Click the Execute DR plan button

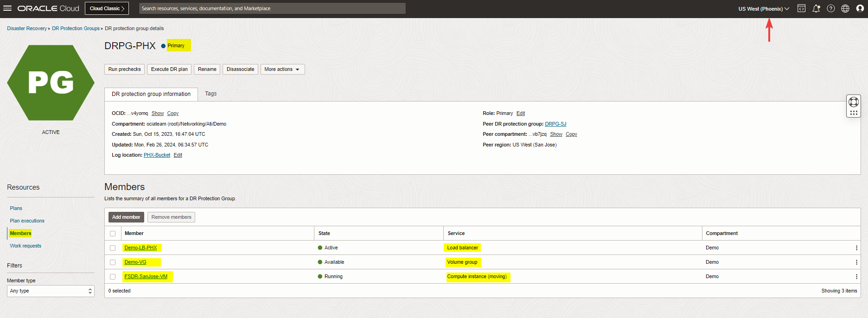pyautogui.click(x=169, y=70)
